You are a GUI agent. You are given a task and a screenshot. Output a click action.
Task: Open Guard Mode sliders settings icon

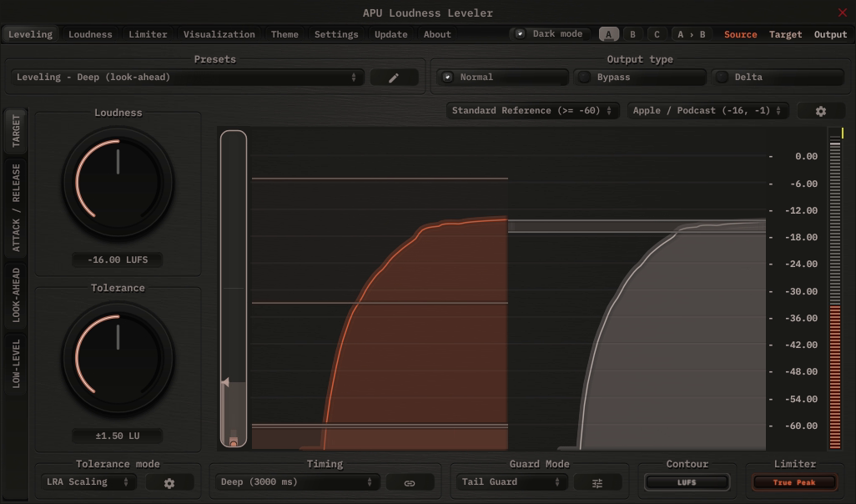[x=597, y=483]
